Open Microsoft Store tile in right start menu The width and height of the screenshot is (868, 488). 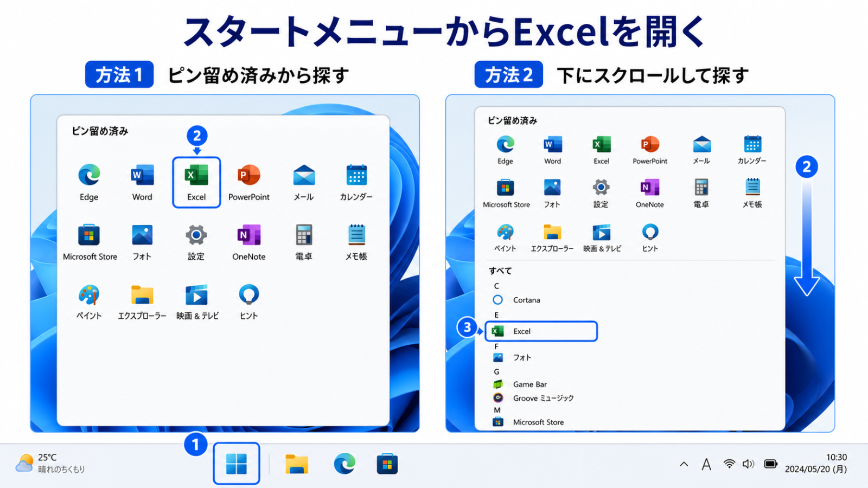coord(506,194)
